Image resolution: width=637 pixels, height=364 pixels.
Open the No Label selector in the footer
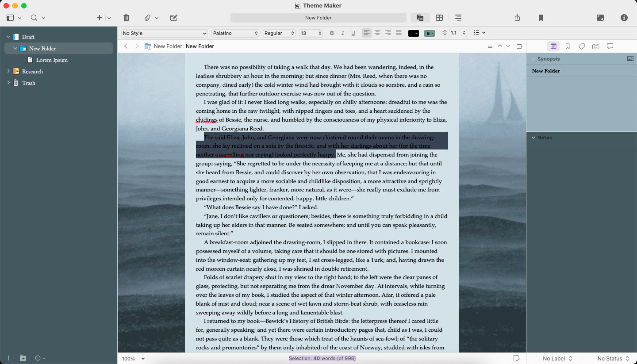[557, 358]
